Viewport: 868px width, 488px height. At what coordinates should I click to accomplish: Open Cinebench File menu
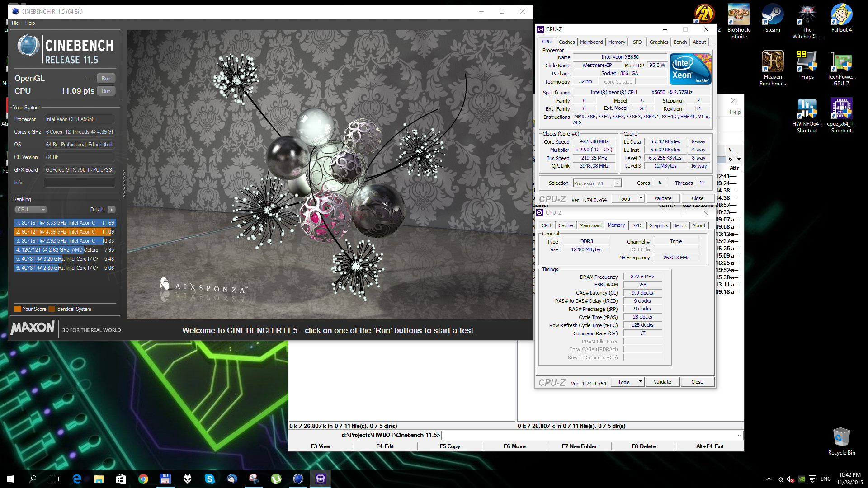[x=15, y=23]
